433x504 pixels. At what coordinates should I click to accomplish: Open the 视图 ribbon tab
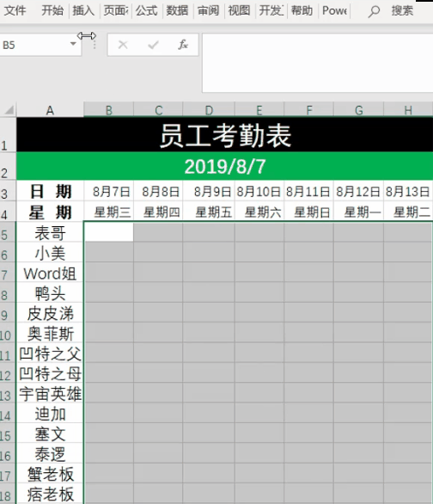(x=239, y=10)
